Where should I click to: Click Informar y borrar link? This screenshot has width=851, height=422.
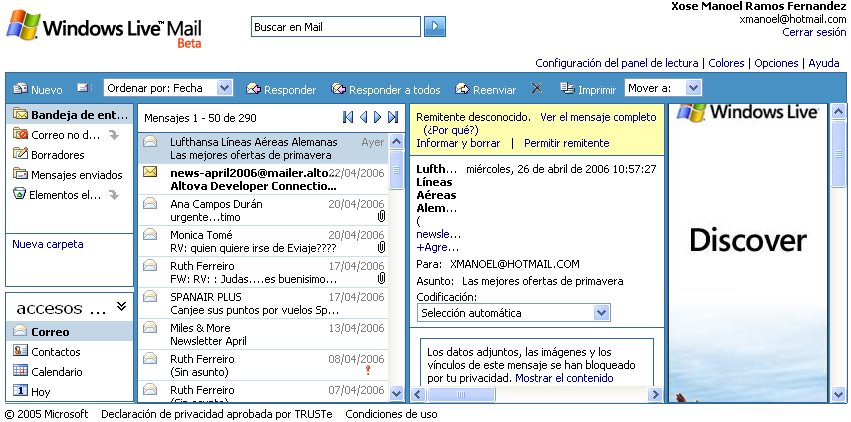[x=458, y=143]
